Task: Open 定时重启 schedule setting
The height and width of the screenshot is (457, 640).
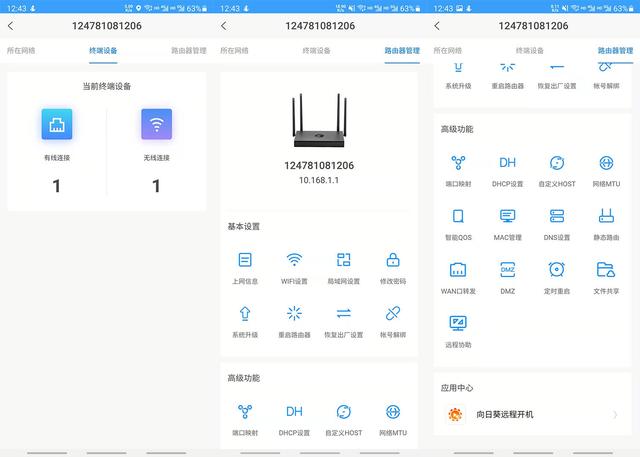Action: coord(557,278)
